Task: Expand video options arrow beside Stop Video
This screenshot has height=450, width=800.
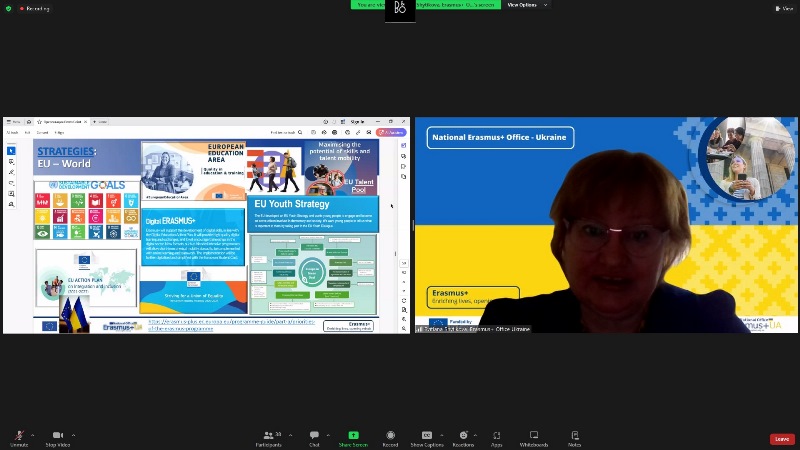Action: pos(75,435)
